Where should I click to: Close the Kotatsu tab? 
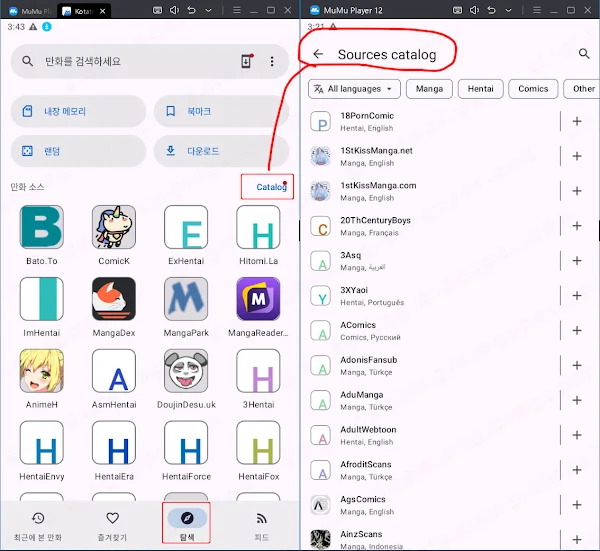tap(103, 11)
